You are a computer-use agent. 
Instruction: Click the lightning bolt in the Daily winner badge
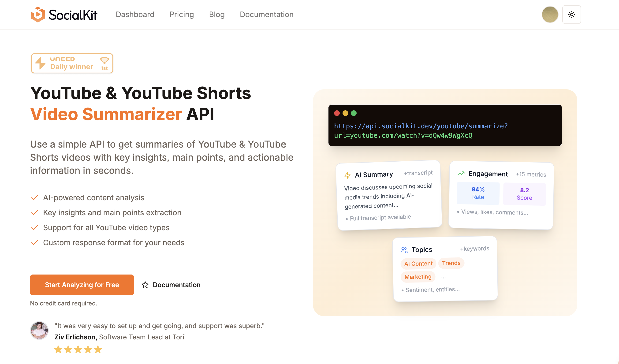(x=40, y=63)
